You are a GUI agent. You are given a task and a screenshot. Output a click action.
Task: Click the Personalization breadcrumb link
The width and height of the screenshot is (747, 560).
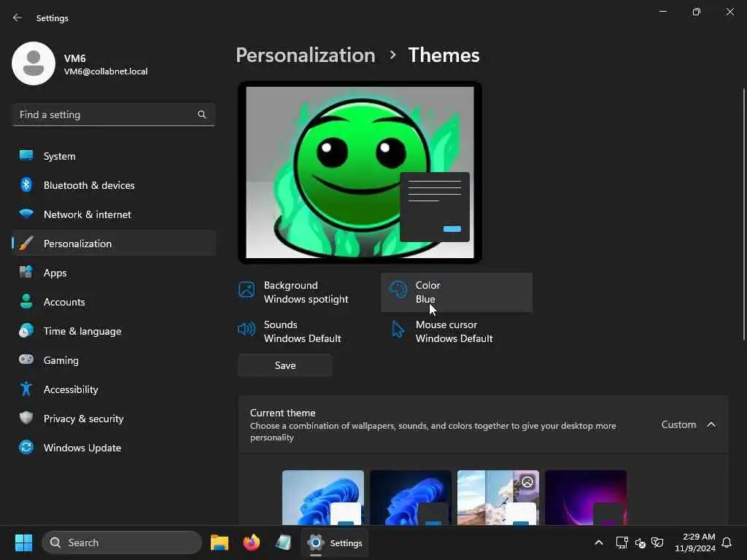coord(306,55)
